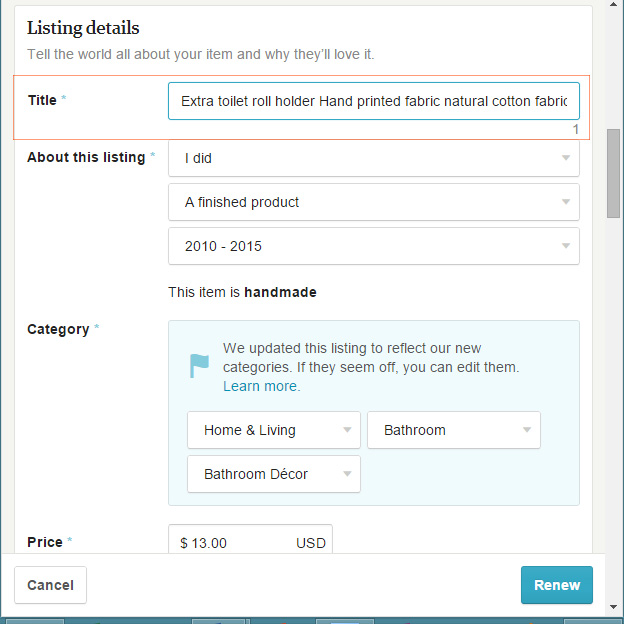Click the arrow icon on the Bathroom dropdown
The image size is (624, 624).
coord(526,430)
